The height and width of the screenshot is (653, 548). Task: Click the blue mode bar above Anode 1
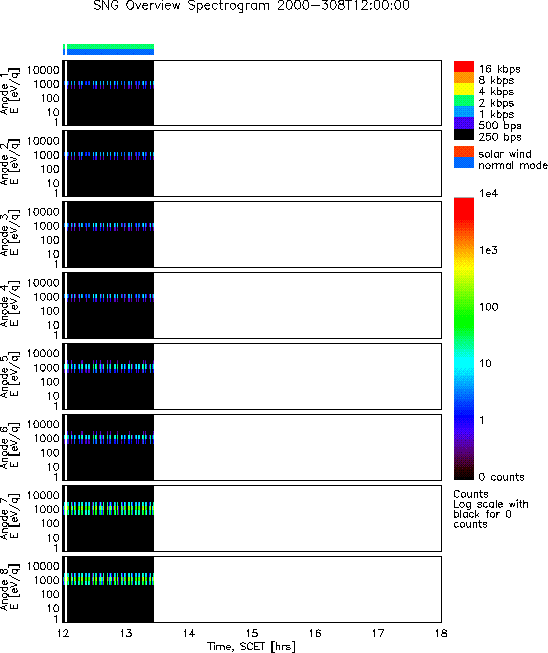click(110, 52)
